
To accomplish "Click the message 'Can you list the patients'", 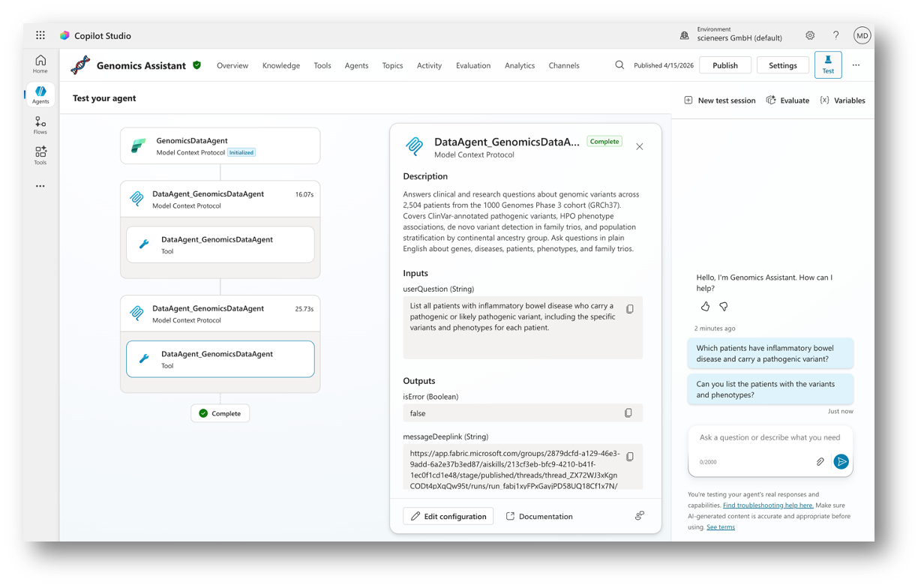I will click(x=770, y=389).
